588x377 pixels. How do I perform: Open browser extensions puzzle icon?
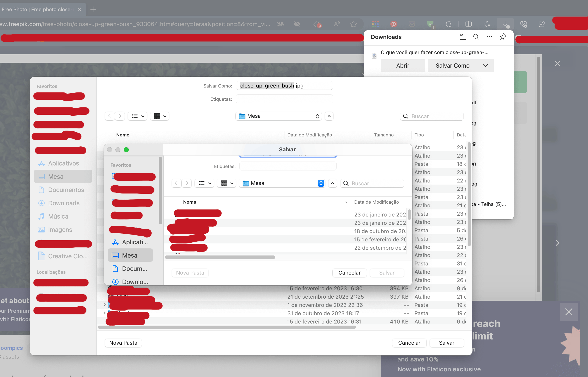[x=448, y=24]
